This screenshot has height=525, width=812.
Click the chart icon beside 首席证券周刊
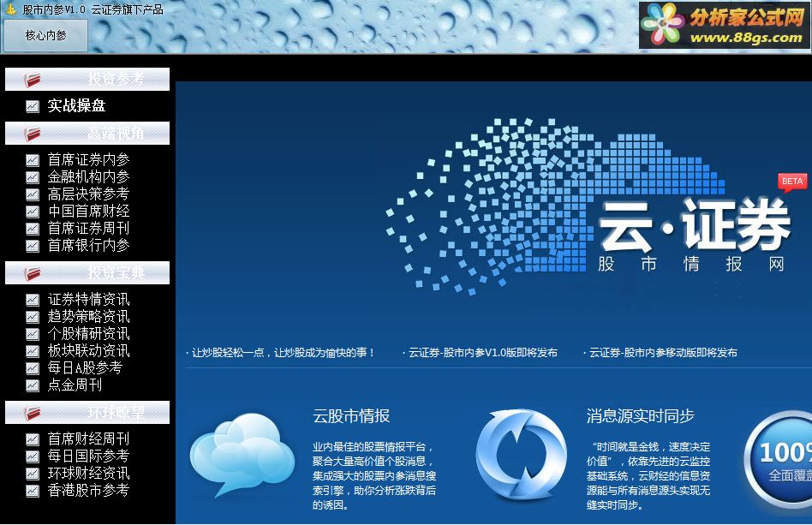33,229
